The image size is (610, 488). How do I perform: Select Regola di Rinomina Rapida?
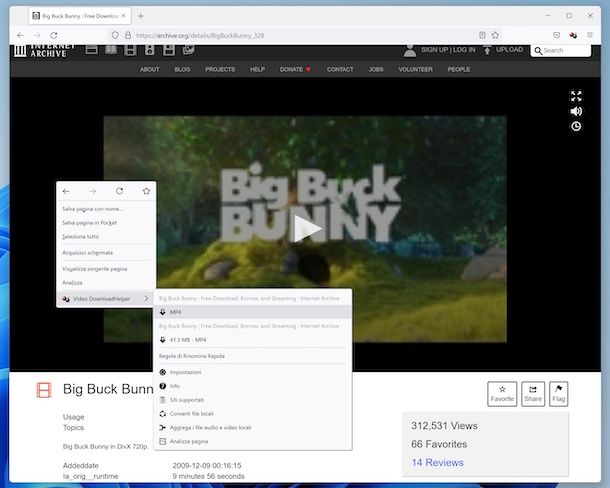(x=253, y=356)
